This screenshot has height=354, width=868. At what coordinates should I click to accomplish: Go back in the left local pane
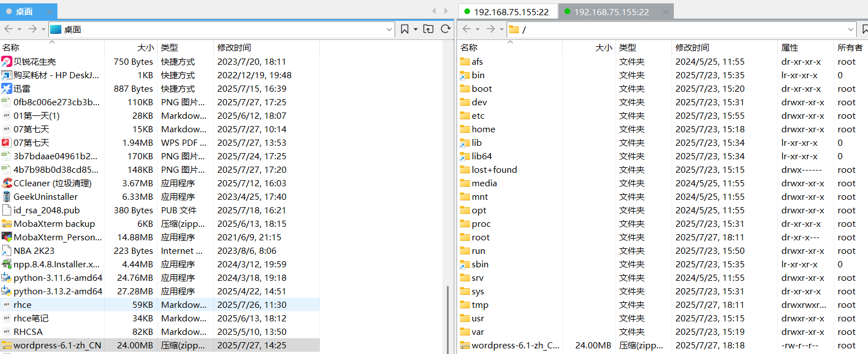pos(8,29)
